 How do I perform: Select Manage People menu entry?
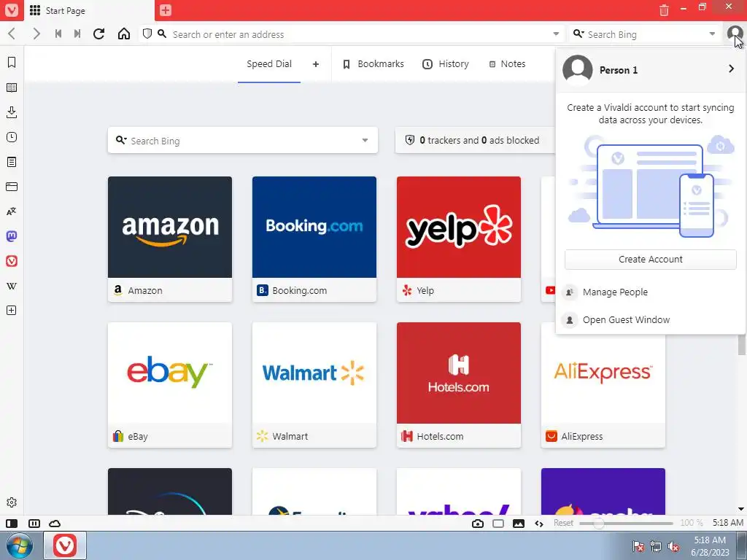pyautogui.click(x=650, y=292)
